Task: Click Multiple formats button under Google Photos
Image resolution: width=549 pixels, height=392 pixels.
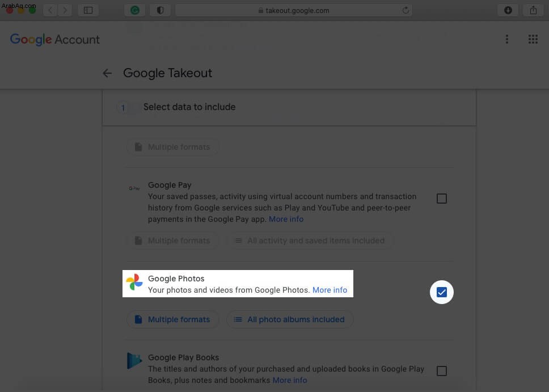Action: point(172,319)
